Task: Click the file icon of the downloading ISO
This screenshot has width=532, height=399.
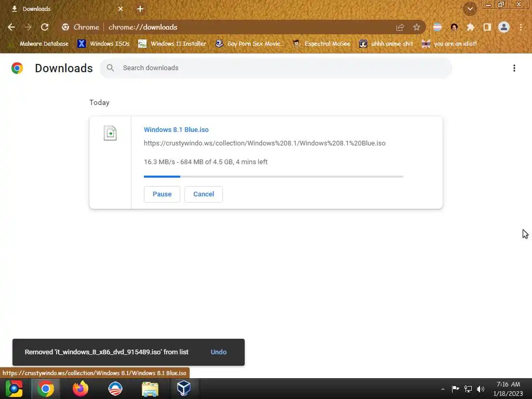Action: 110,133
